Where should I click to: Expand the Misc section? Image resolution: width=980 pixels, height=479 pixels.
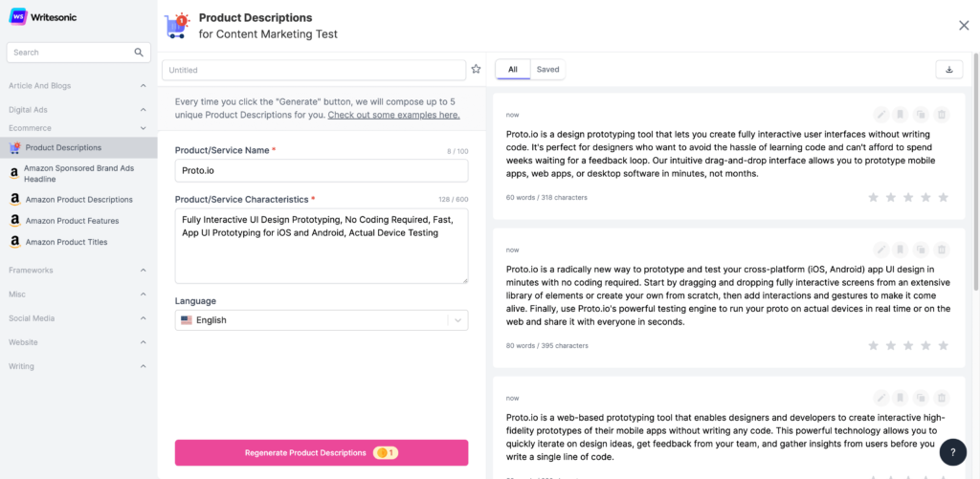tap(78, 294)
